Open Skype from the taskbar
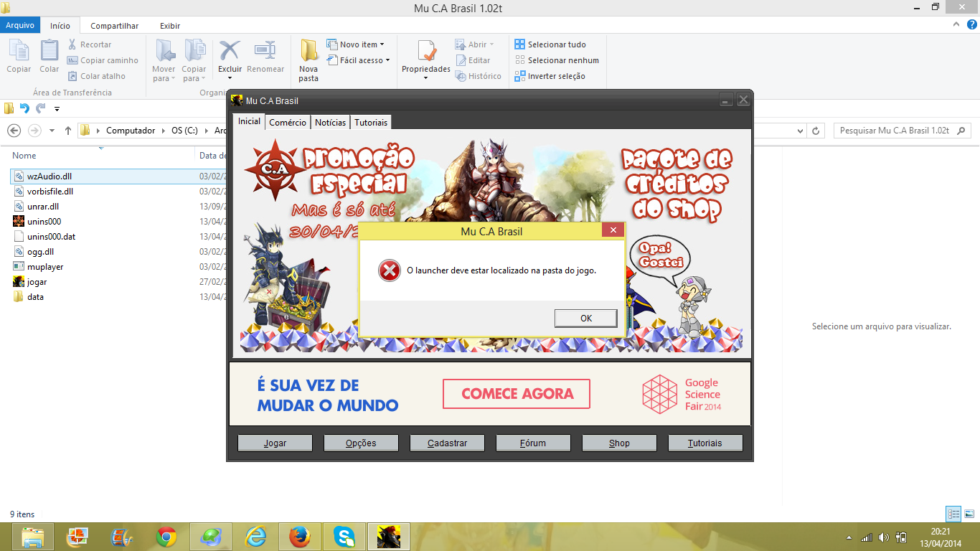This screenshot has height=551, width=980. 344,537
